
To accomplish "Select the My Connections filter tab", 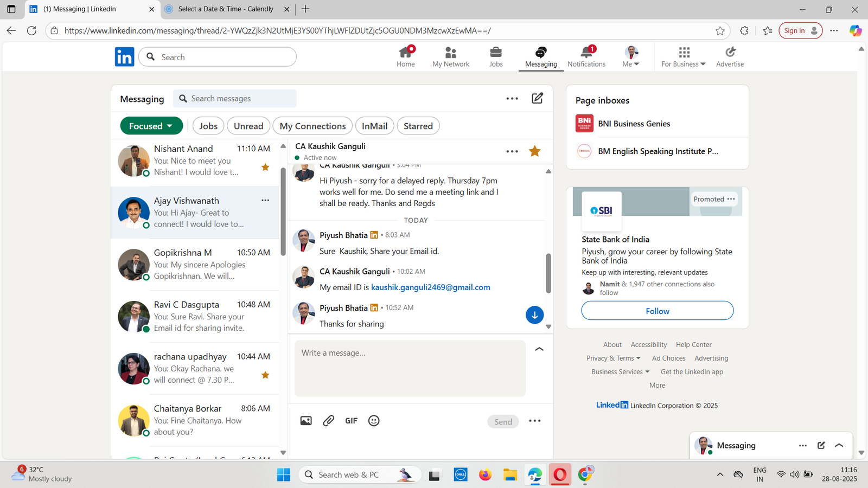I will 312,126.
